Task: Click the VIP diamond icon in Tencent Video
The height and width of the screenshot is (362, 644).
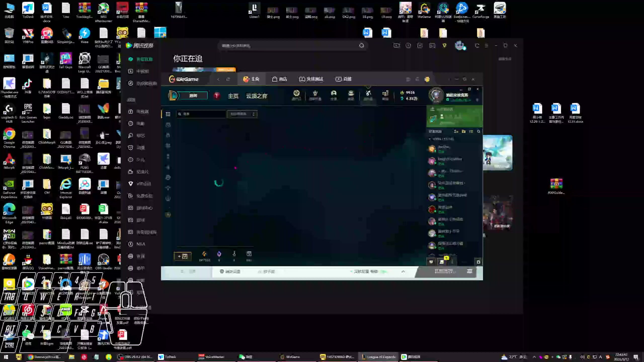Action: pos(445,46)
